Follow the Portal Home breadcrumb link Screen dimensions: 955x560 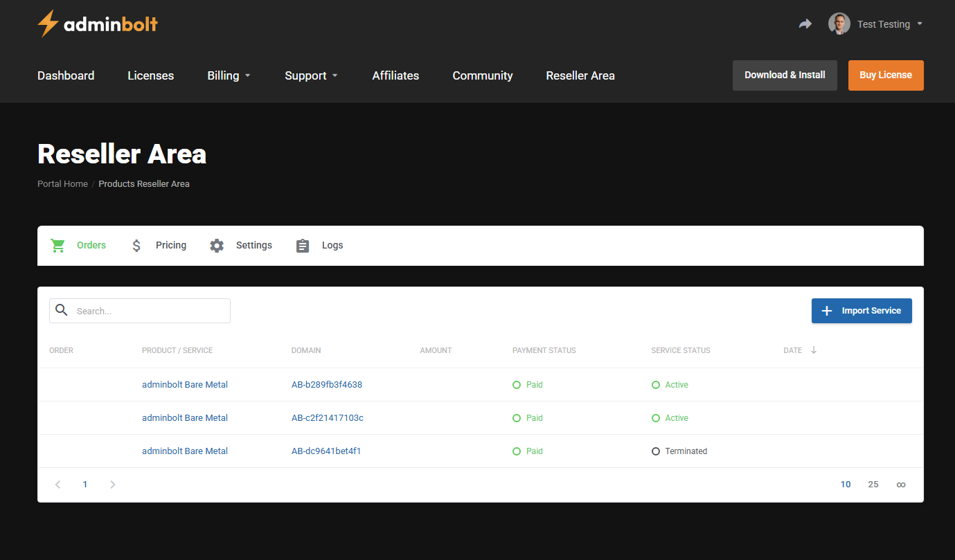pos(62,184)
